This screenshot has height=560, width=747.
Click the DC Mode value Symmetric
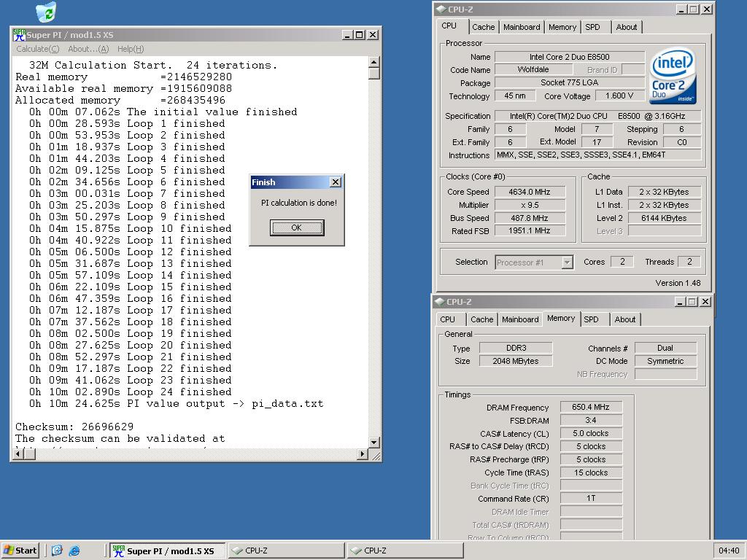[665, 361]
